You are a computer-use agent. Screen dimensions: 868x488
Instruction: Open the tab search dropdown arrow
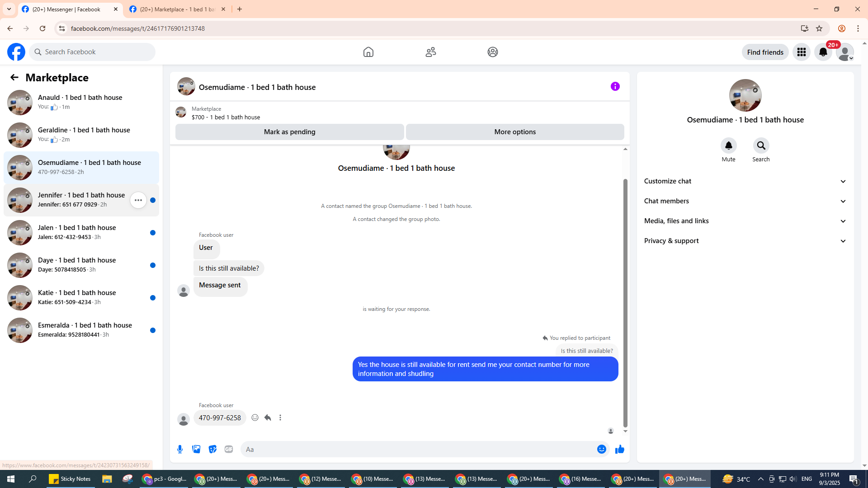pos(9,9)
